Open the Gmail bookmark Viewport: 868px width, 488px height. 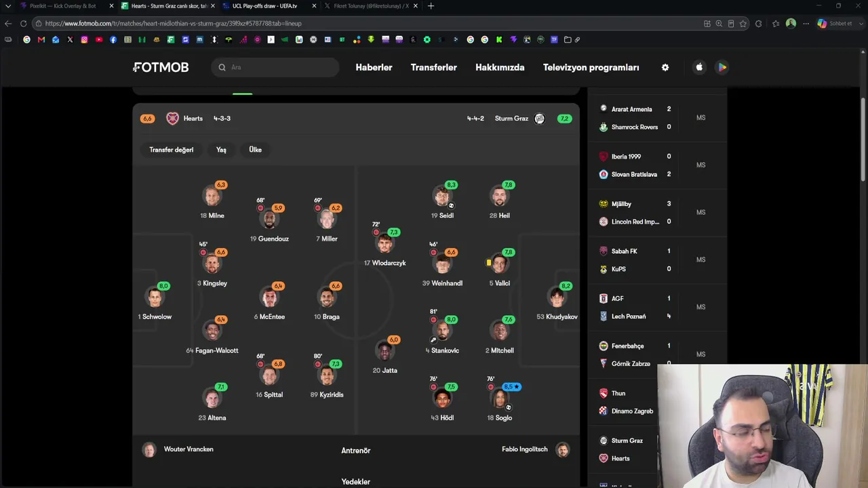41,39
